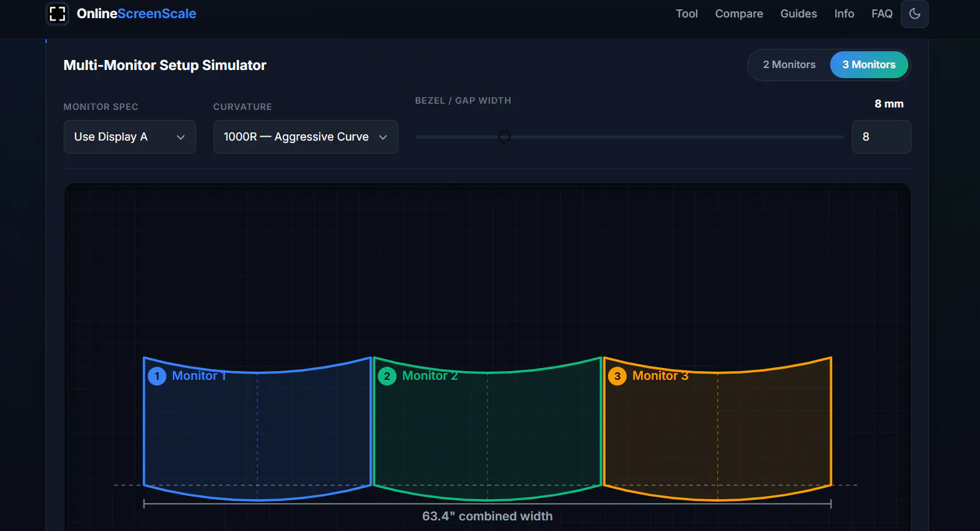
Task: Click the blue Monitor 1 outline
Action: [x=257, y=430]
